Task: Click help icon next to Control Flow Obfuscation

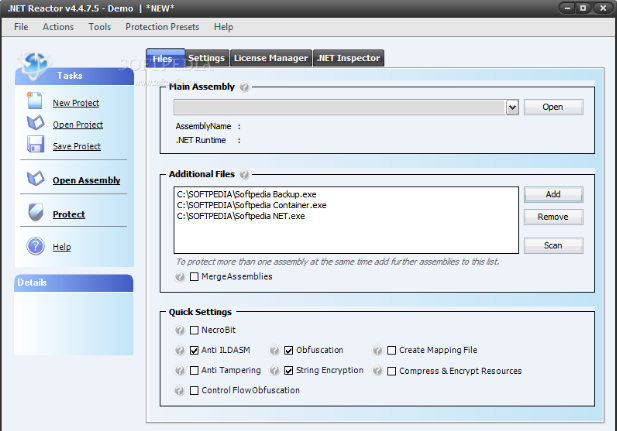Action: click(x=179, y=390)
